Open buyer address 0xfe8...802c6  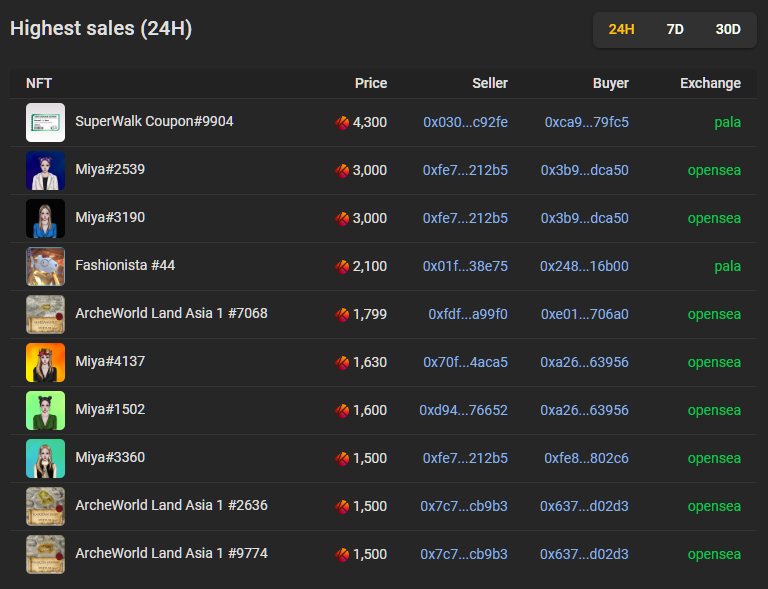586,458
